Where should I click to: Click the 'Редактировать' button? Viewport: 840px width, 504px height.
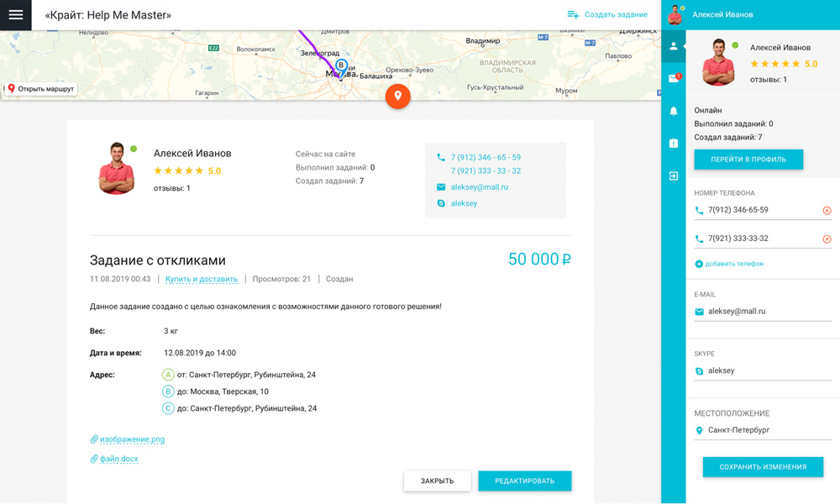tap(524, 480)
